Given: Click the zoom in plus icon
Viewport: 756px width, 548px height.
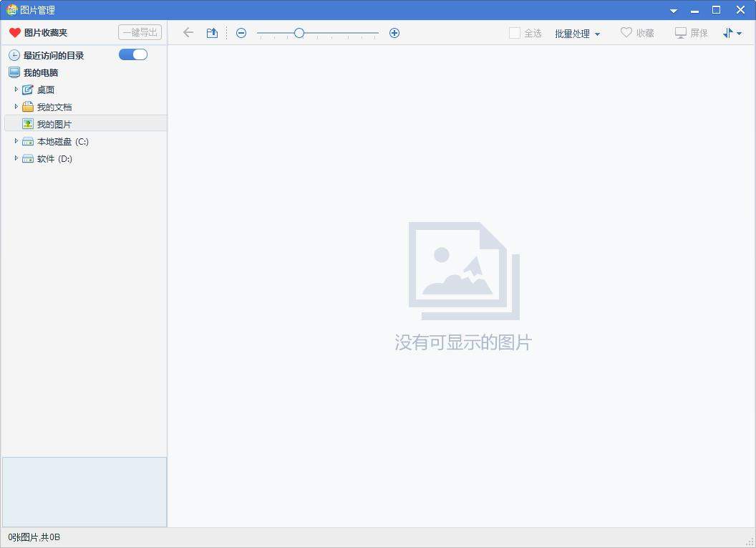Looking at the screenshot, I should (x=394, y=32).
